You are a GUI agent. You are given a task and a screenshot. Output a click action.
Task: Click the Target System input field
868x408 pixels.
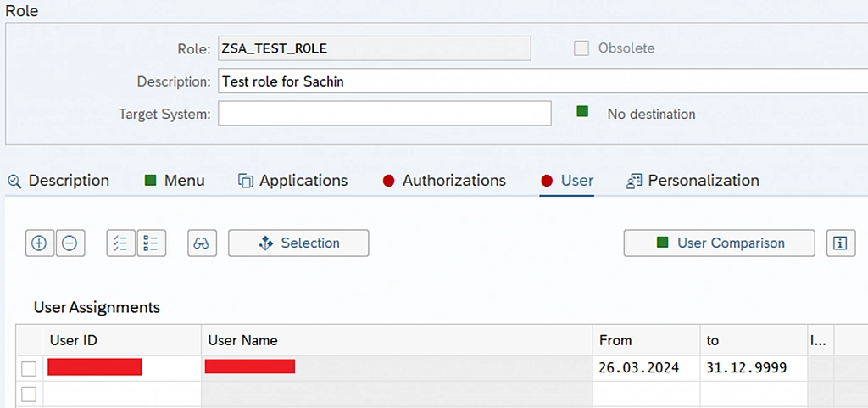(385, 114)
